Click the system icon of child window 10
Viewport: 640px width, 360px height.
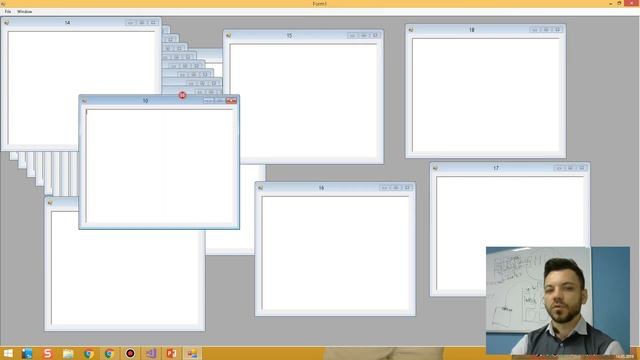coord(84,100)
